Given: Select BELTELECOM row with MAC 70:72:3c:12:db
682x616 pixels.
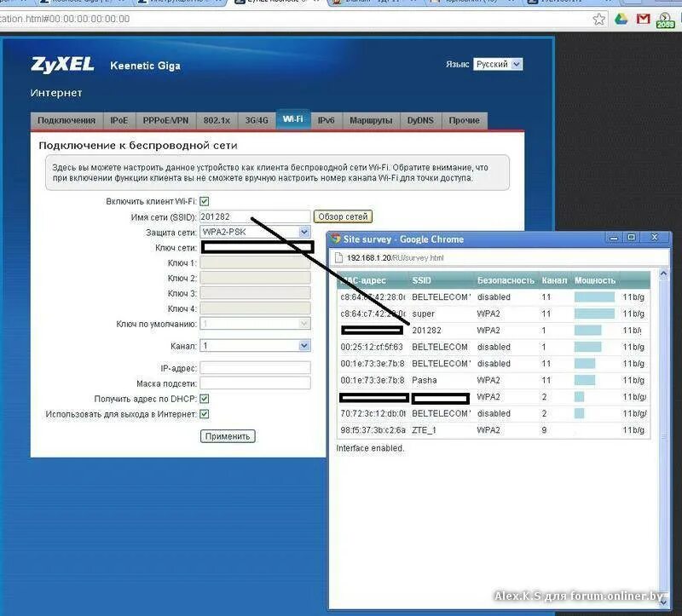Looking at the screenshot, I should click(x=494, y=413).
